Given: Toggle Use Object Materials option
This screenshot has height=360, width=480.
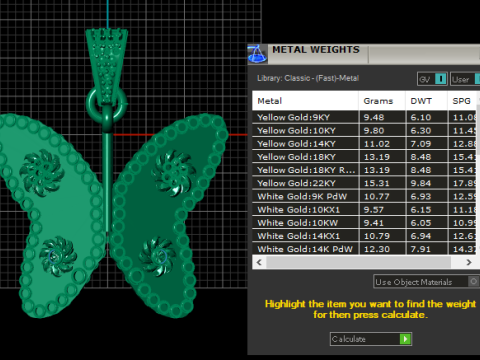Looking at the screenshot, I should click(427, 282).
